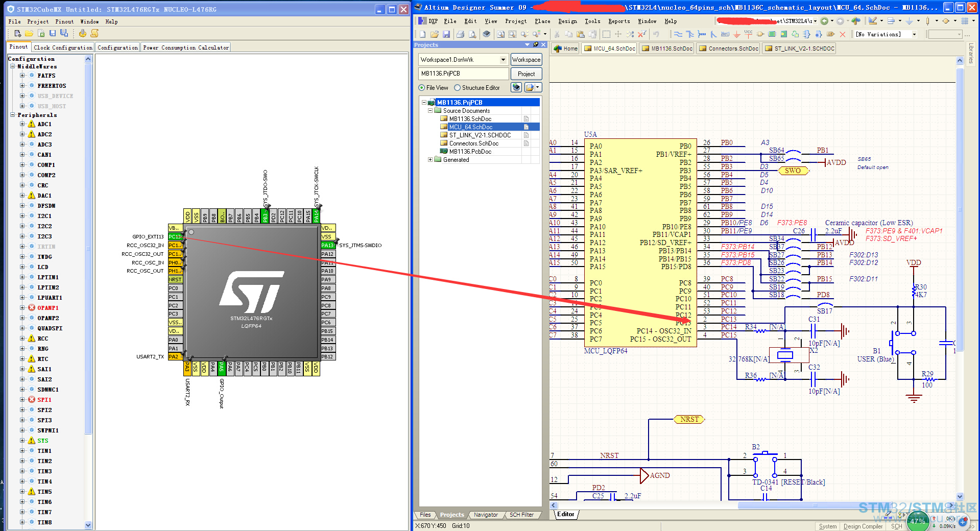This screenshot has height=531, width=980.
Task: Open the Workspace1.DsnWrk dropdown
Action: (503, 60)
